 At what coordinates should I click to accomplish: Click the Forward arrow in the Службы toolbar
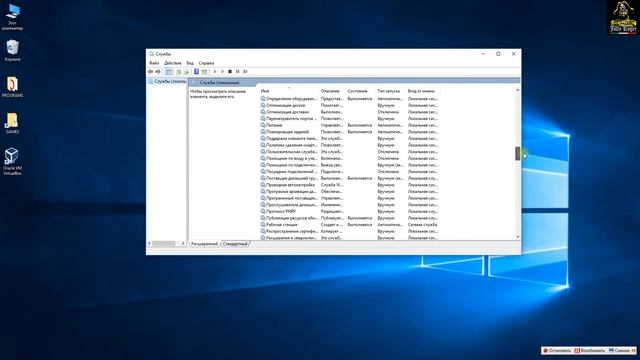pos(158,72)
